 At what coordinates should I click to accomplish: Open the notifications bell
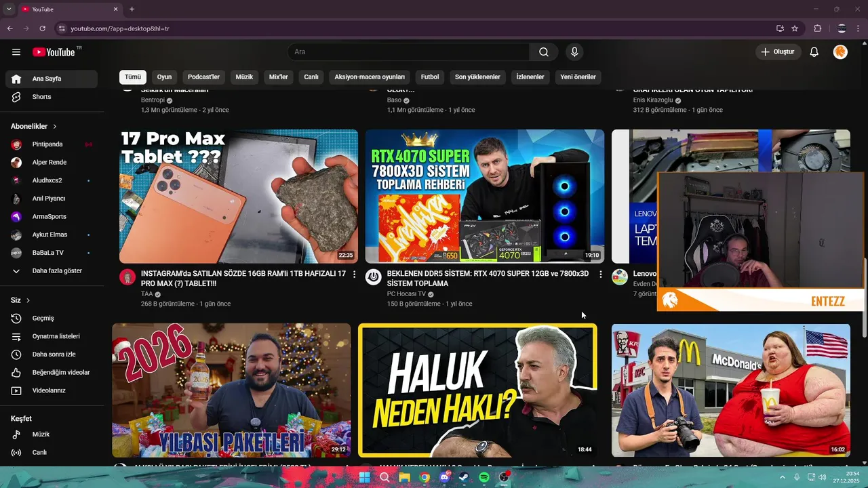814,52
